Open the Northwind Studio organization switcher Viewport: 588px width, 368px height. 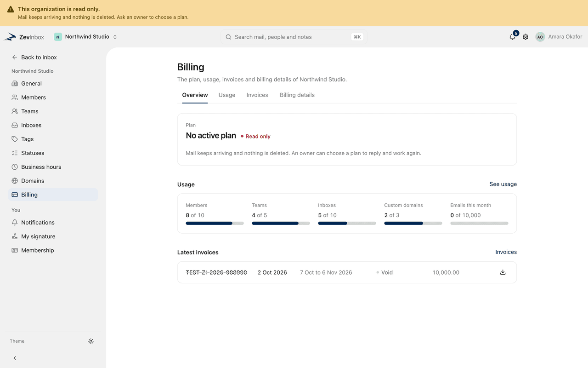86,37
